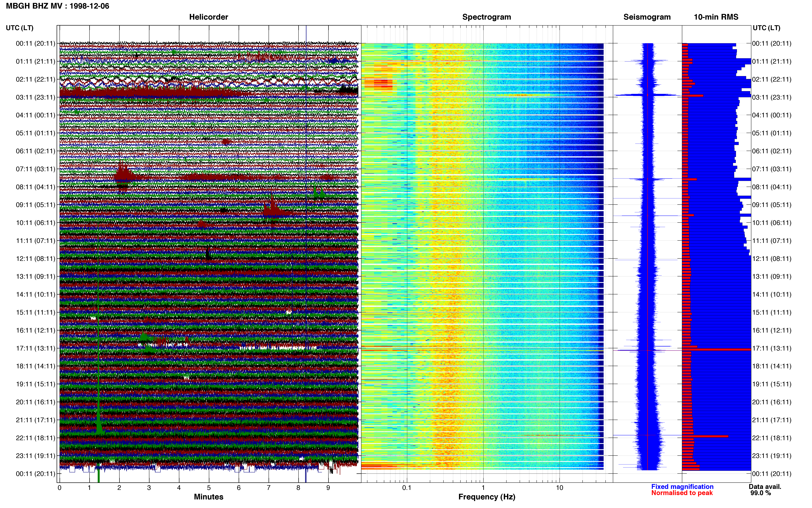Screen dimensions: 812x508
Task: Click minute tick label '5' on helicorder axis
Action: (x=209, y=488)
